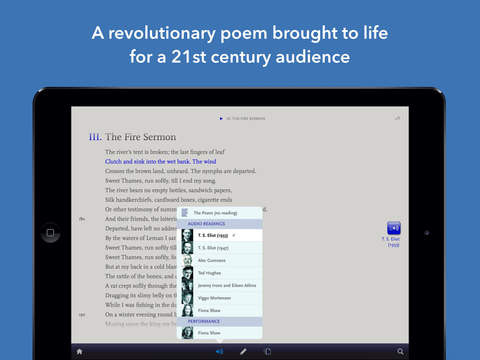480x360 pixels.
Task: Tap the small play triangle above the poem
Action: click(x=221, y=118)
